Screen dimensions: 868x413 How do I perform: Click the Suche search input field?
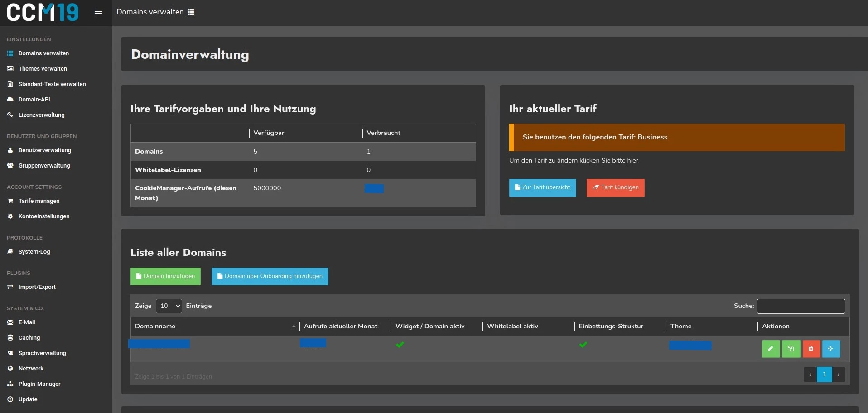click(x=800, y=307)
